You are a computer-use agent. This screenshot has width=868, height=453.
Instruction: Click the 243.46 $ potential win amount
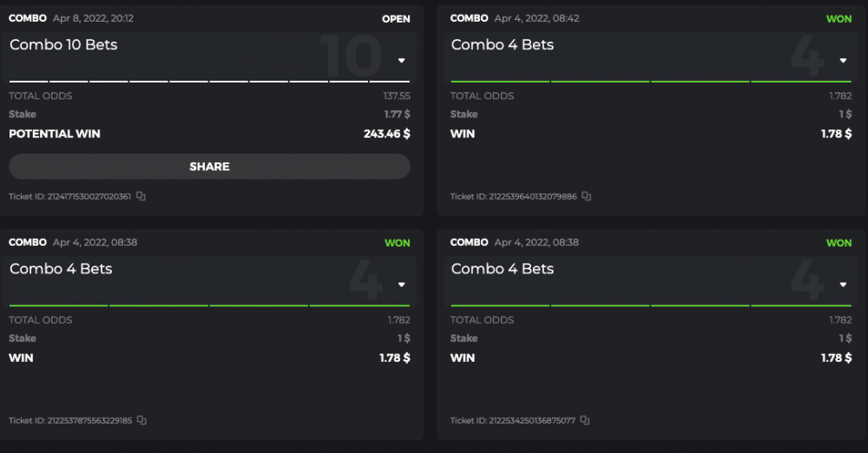(x=386, y=134)
